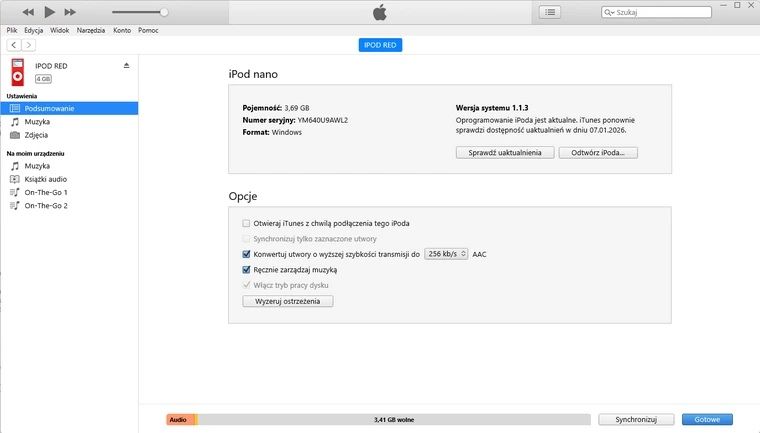This screenshot has width=760, height=433.
Task: Open the search magnifier dropdown
Action: click(x=609, y=12)
